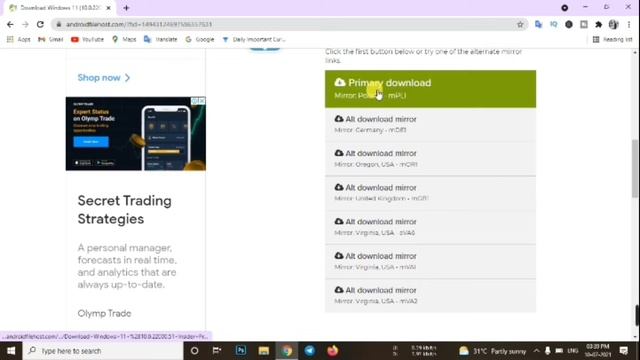Open the Translate bookmark

[160, 39]
